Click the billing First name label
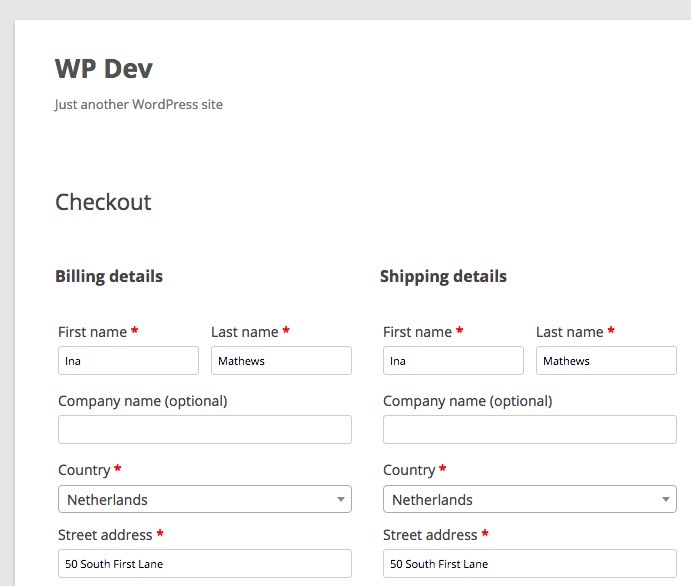The height and width of the screenshot is (586, 691). coord(93,332)
